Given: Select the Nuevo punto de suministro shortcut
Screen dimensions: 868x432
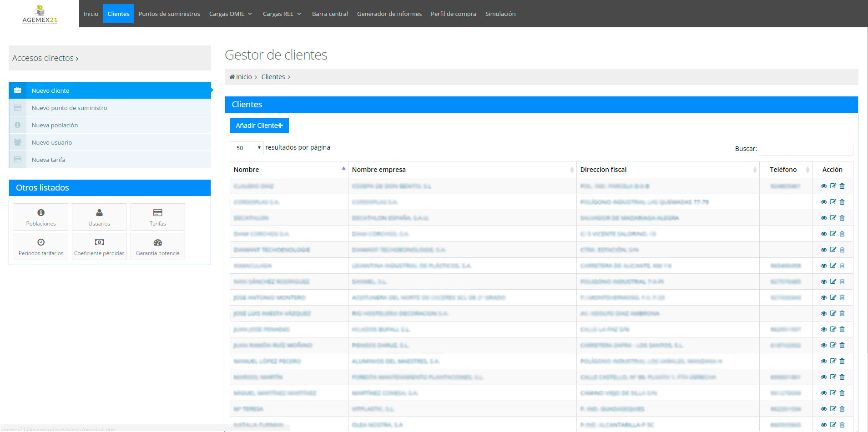Looking at the screenshot, I should pyautogui.click(x=69, y=108).
